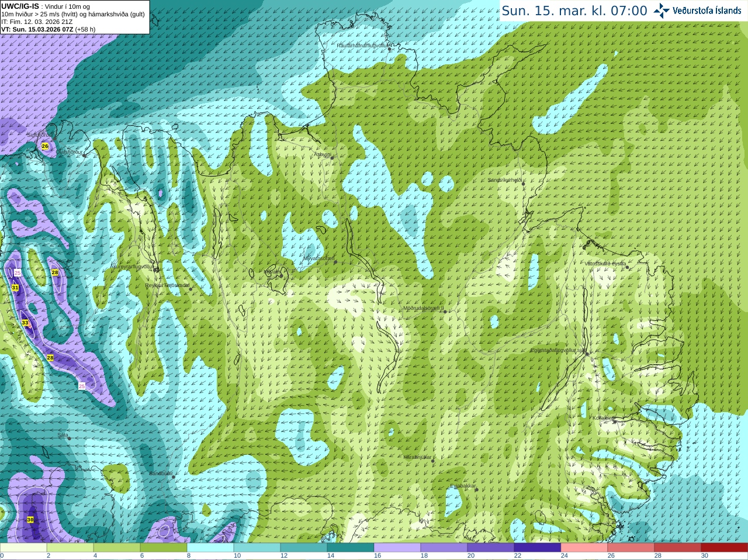748x560 pixels.
Task: Select the Sáta station label
Action: [63, 435]
